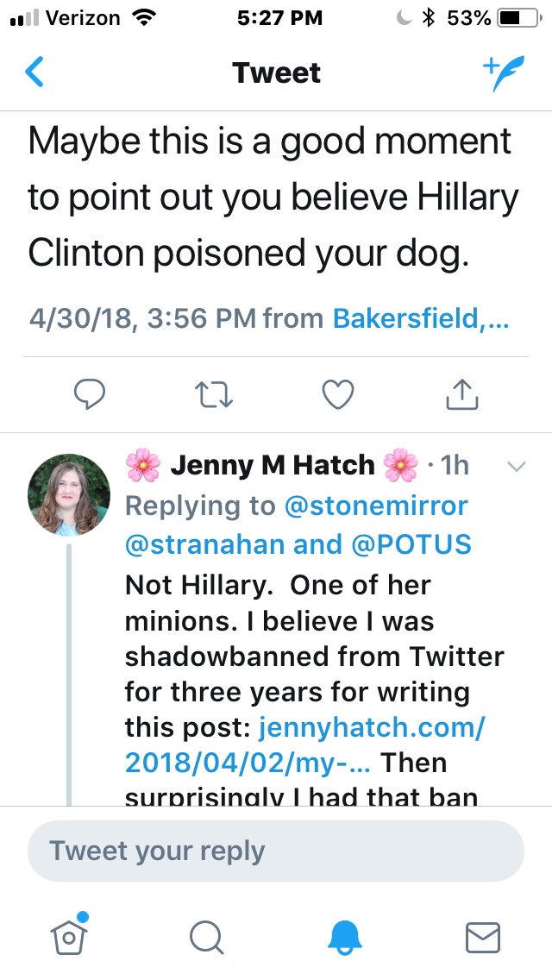Compose a new tweet with feather icon

coord(502,72)
